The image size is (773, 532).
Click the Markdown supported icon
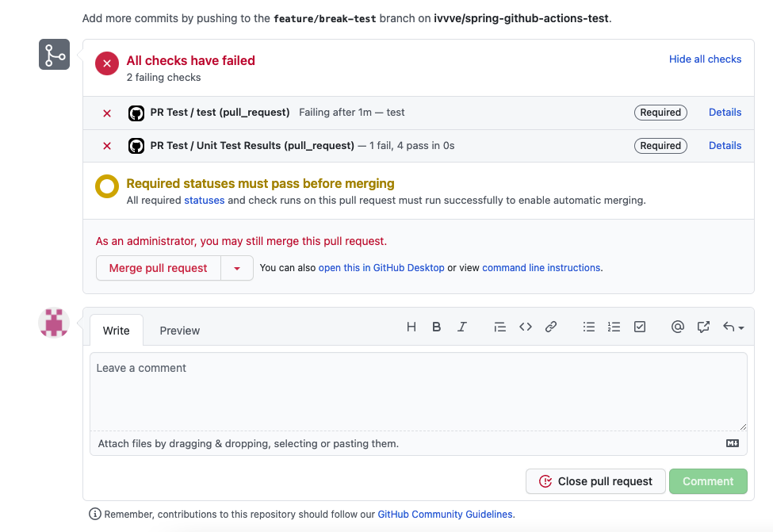(x=733, y=443)
